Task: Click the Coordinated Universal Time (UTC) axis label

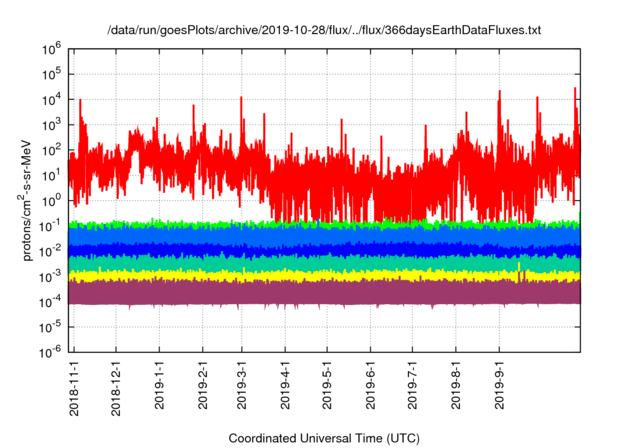Action: (x=323, y=438)
